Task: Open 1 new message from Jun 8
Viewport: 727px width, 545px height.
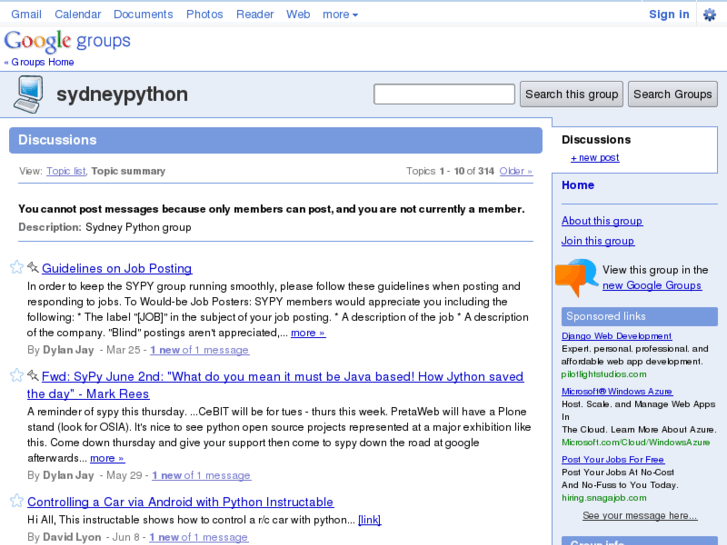Action: coord(198,537)
